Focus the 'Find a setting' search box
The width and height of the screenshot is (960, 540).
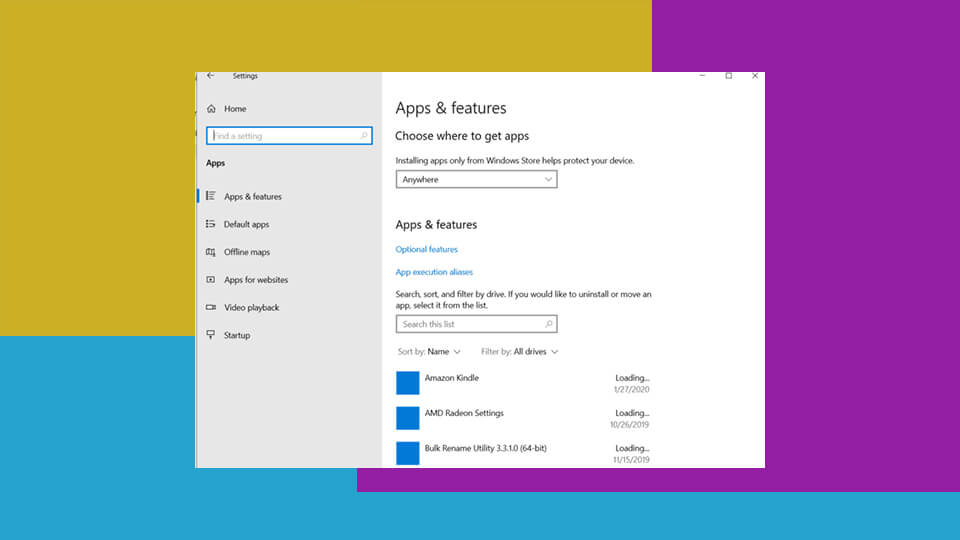point(289,136)
